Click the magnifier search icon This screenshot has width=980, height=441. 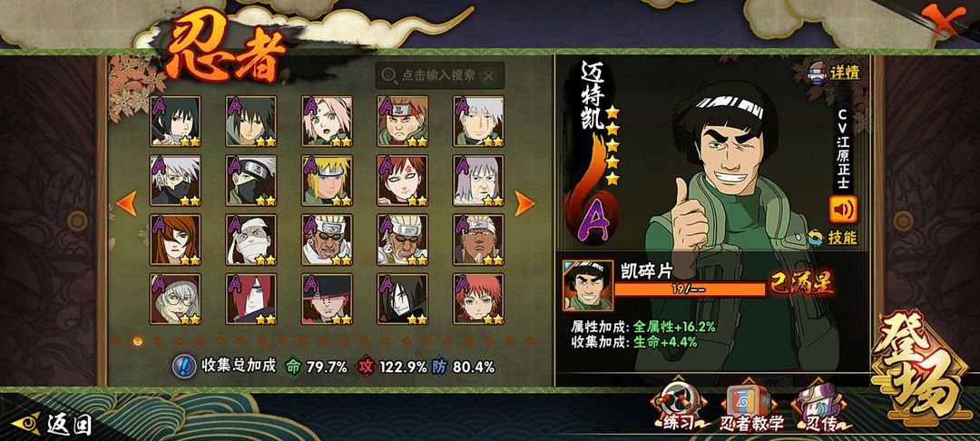click(389, 75)
